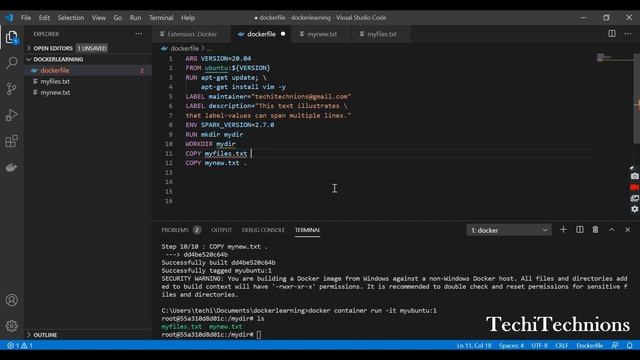Switch to the mynew.txt editor tab

pyautogui.click(x=322, y=34)
